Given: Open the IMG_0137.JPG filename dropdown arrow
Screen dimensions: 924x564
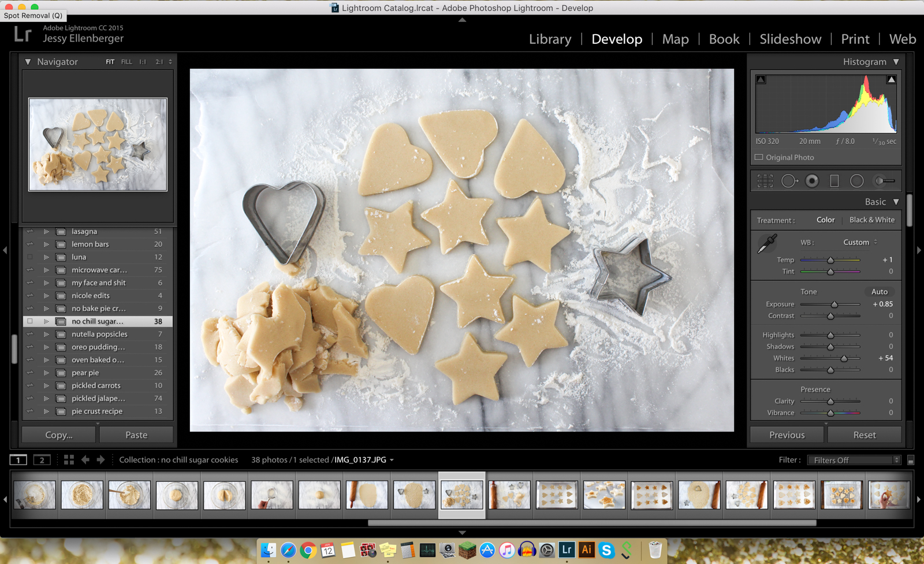Looking at the screenshot, I should coord(392,460).
